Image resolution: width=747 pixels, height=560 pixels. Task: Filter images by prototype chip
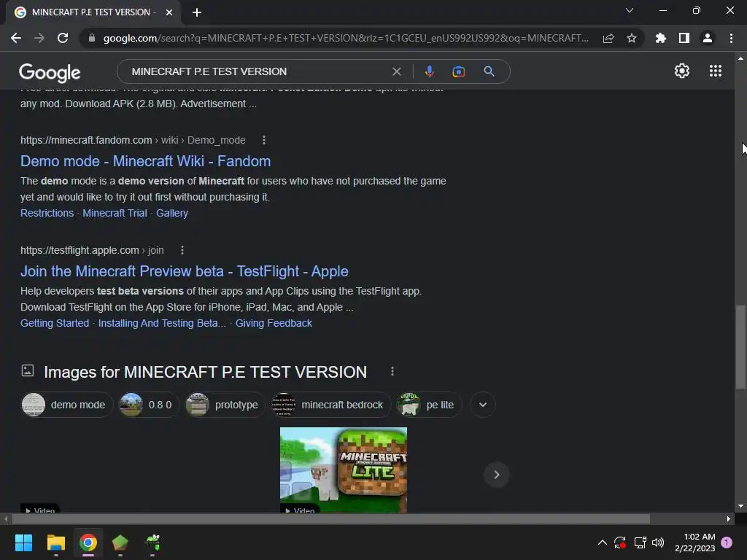pyautogui.click(x=225, y=405)
